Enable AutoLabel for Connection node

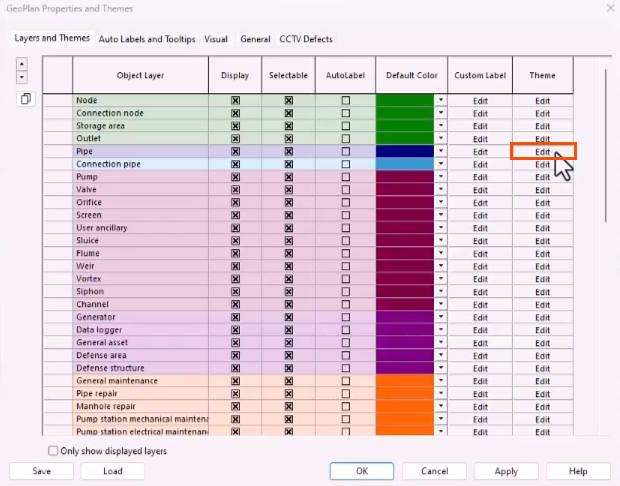coord(346,113)
